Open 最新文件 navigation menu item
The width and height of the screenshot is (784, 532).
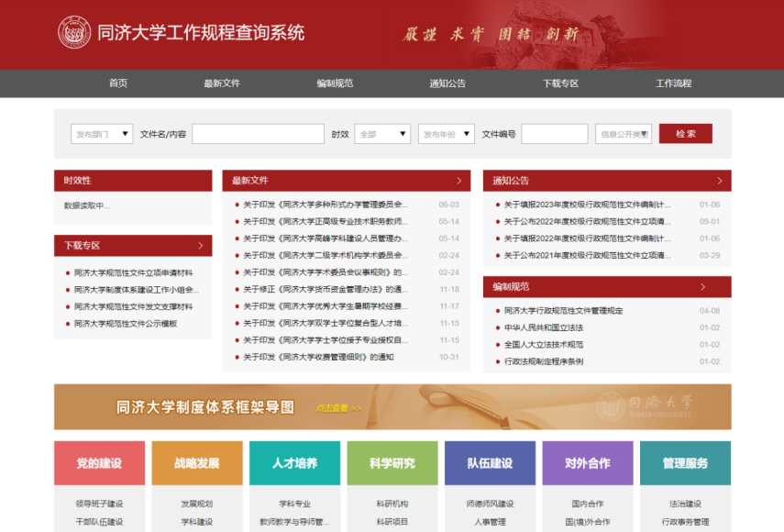tap(222, 83)
